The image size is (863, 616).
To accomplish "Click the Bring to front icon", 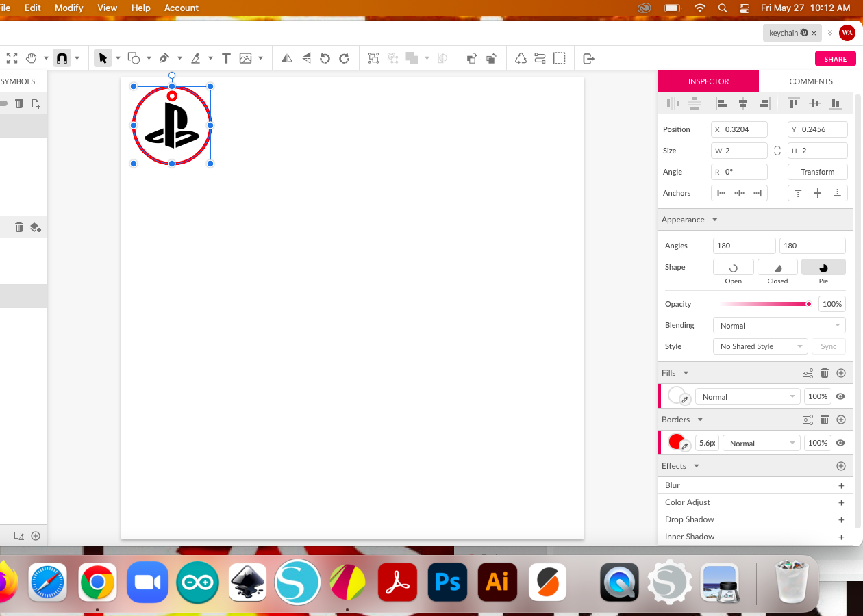I will 471,58.
